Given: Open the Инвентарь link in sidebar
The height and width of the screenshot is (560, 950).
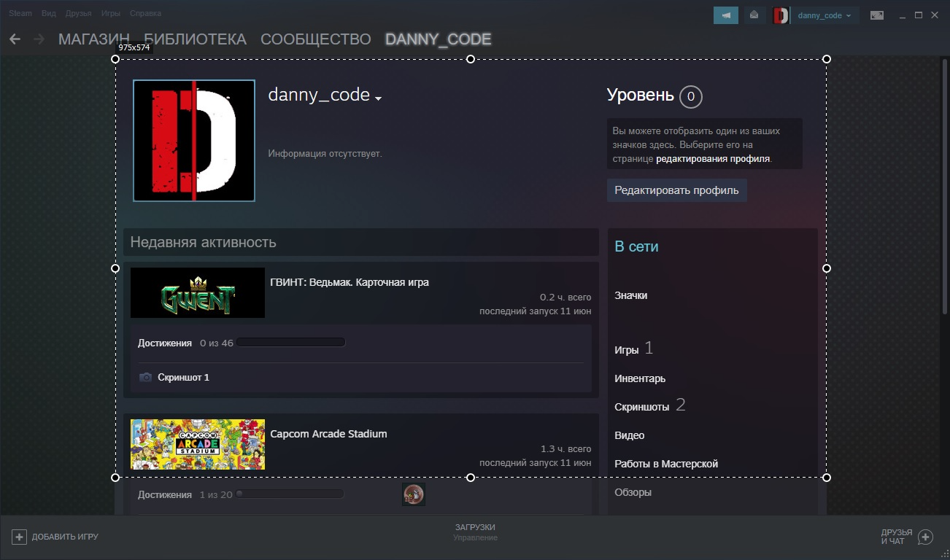Looking at the screenshot, I should click(x=640, y=378).
